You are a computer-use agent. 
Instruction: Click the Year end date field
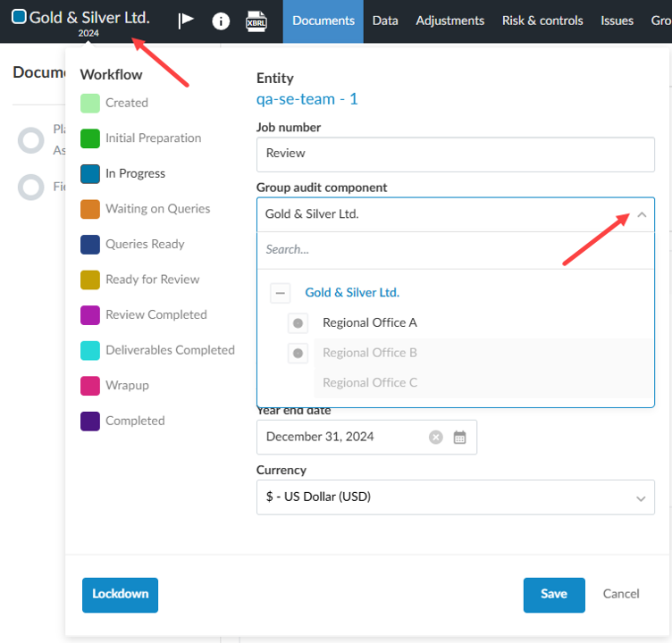[366, 438]
